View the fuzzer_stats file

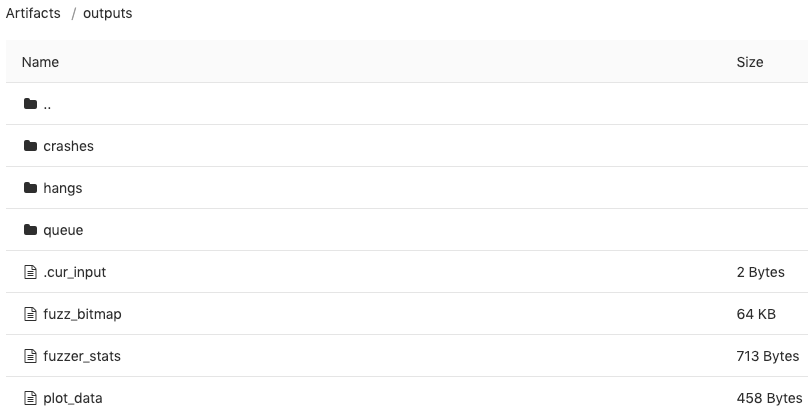(82, 356)
